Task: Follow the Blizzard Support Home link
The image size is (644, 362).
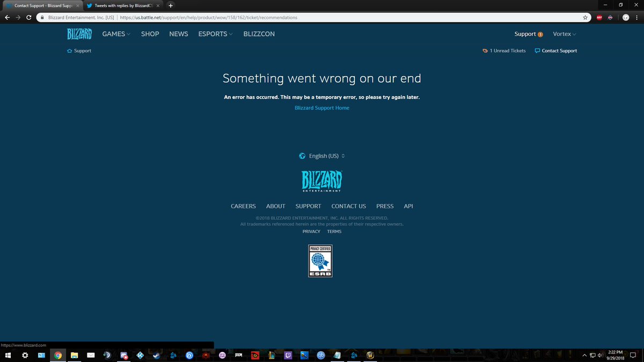Action: click(322, 108)
